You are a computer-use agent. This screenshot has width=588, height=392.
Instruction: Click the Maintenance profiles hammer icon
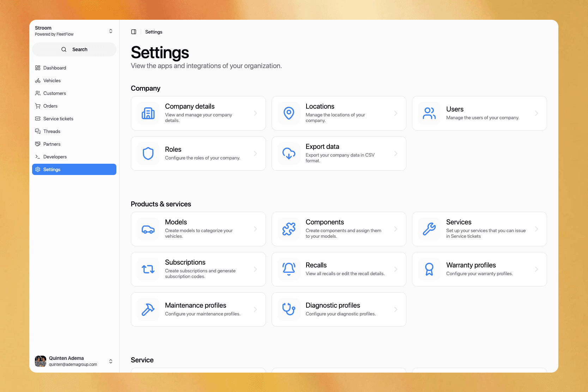(148, 309)
